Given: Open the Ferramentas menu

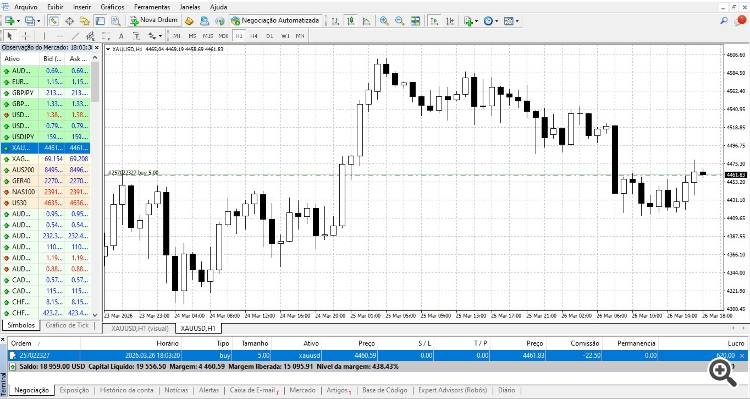Looking at the screenshot, I should (152, 7).
